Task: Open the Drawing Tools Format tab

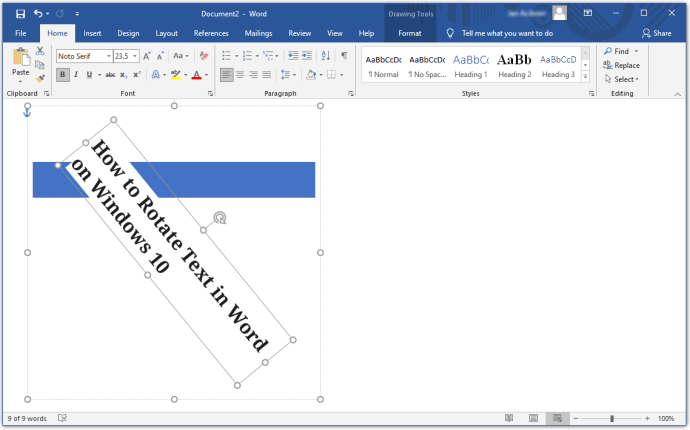Action: click(410, 33)
